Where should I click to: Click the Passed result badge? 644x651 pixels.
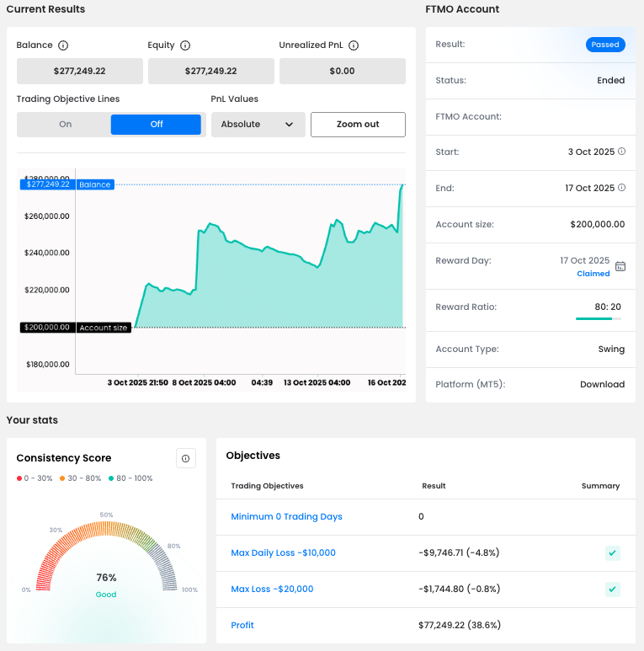(x=605, y=45)
